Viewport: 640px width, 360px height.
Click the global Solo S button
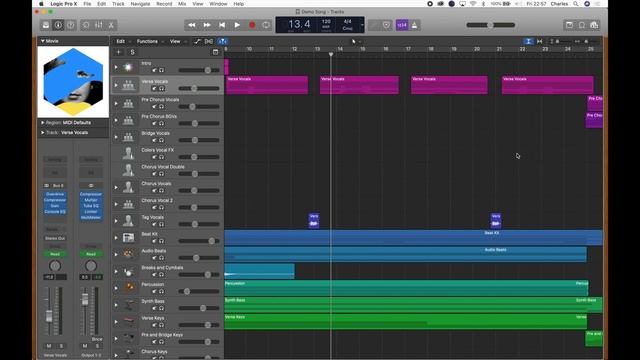pyautogui.click(x=132, y=52)
